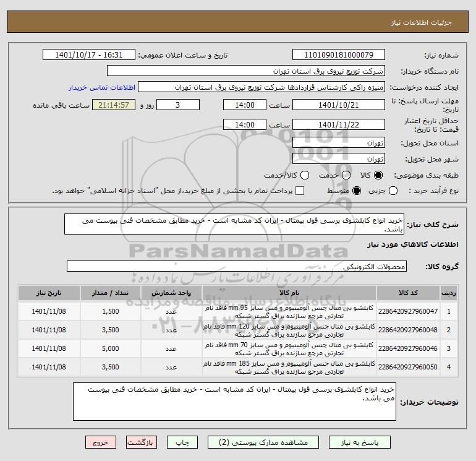Click the شرح کلی نیاز description box

click(x=234, y=224)
